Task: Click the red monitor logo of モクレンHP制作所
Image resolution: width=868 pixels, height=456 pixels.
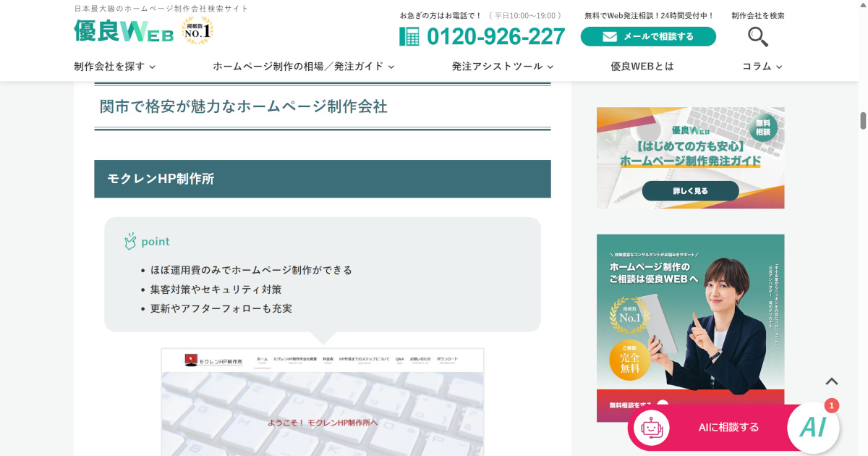Action: pyautogui.click(x=190, y=357)
